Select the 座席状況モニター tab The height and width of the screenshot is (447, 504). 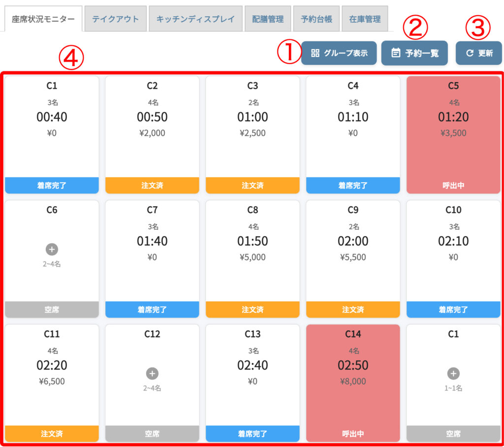43,19
